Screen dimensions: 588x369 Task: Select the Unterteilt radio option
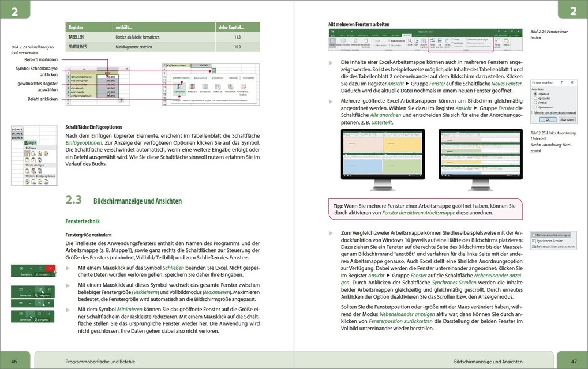535,93
